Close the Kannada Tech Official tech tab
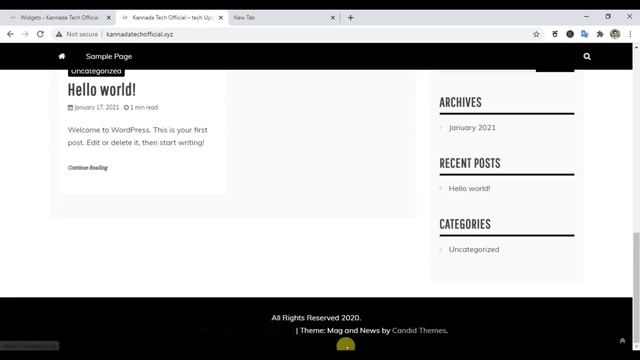The height and width of the screenshot is (360, 640). click(221, 18)
